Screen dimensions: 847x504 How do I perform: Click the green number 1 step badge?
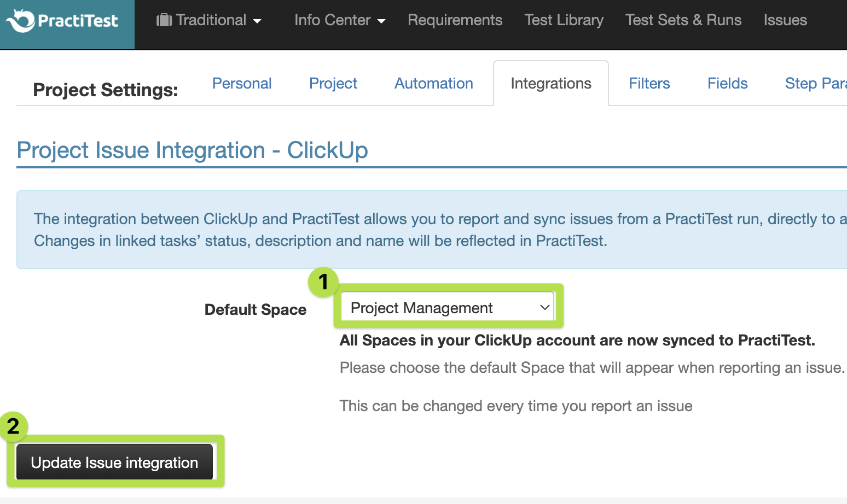tap(323, 282)
